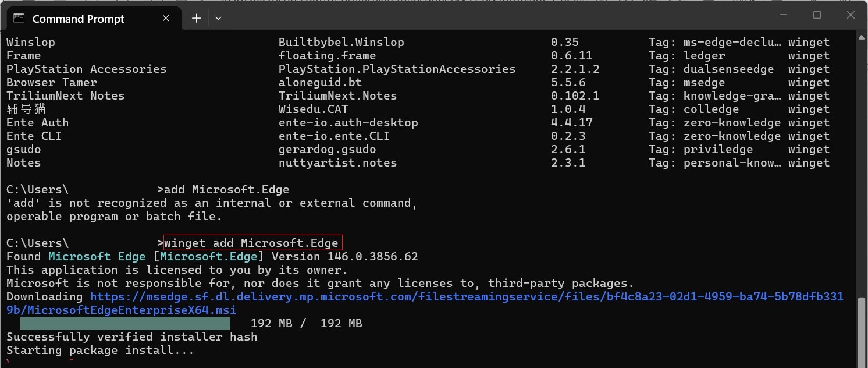Screen dimensions: 868x368
Task: Select version '0.102.1' of TriliumNext Notes
Action: (x=575, y=96)
